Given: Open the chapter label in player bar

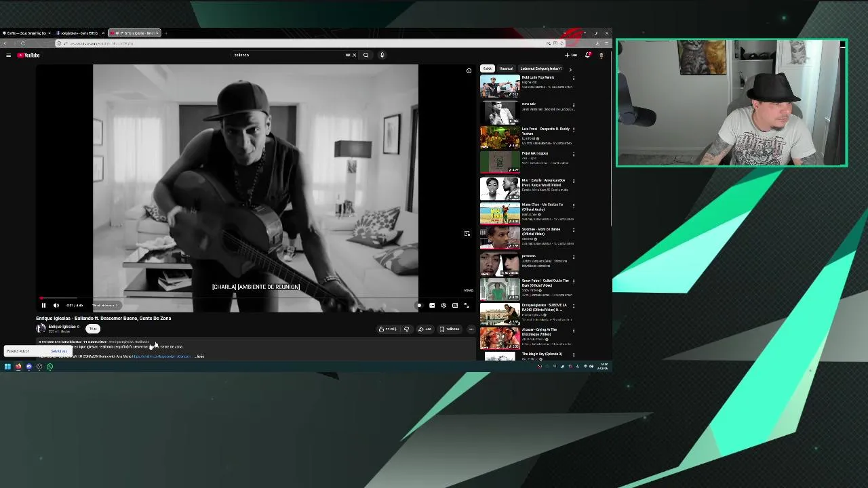Looking at the screenshot, I should 104,306.
